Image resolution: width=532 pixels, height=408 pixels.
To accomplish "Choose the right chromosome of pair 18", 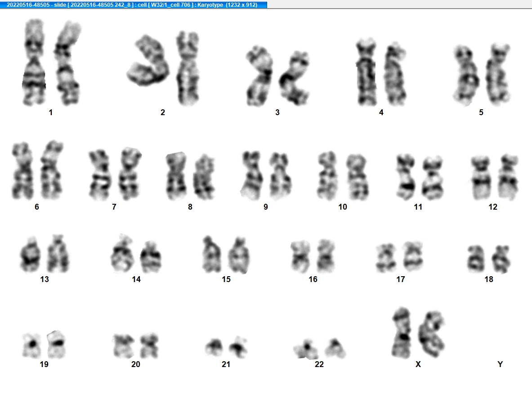I will point(501,259).
